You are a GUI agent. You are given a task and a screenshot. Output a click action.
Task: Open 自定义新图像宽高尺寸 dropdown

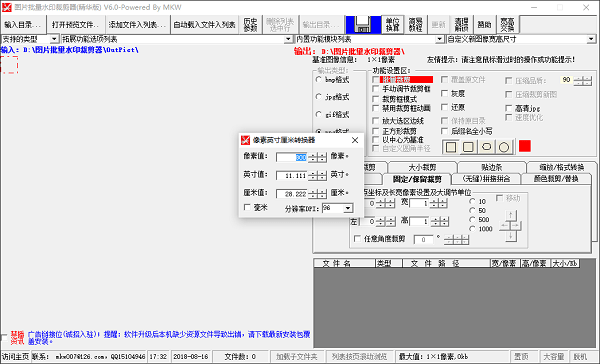click(x=591, y=39)
